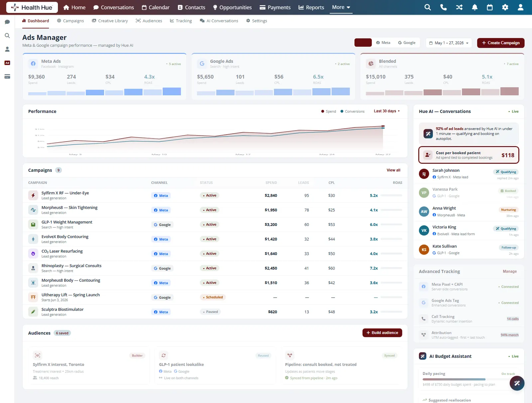Click the Create Campaign button
This screenshot has width=532, height=403.
501,43
